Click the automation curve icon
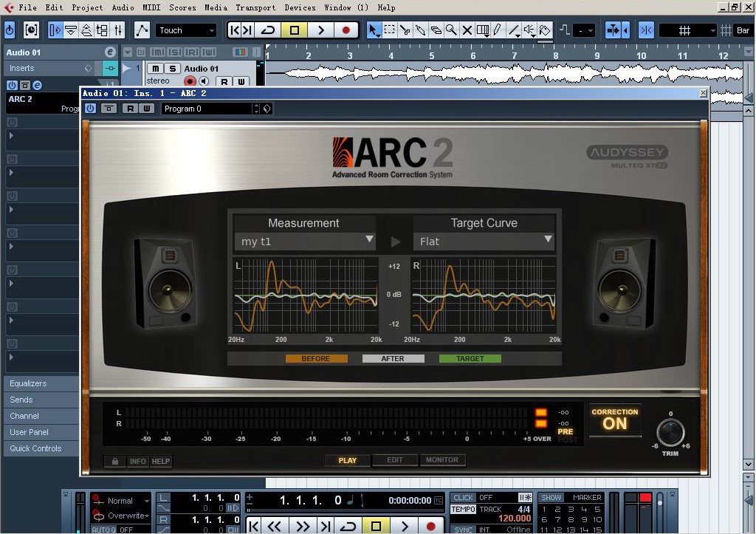This screenshot has height=534, width=756. 142,30
